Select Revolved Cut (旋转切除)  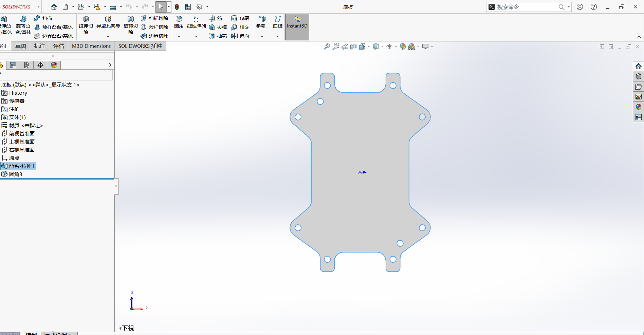click(x=131, y=25)
